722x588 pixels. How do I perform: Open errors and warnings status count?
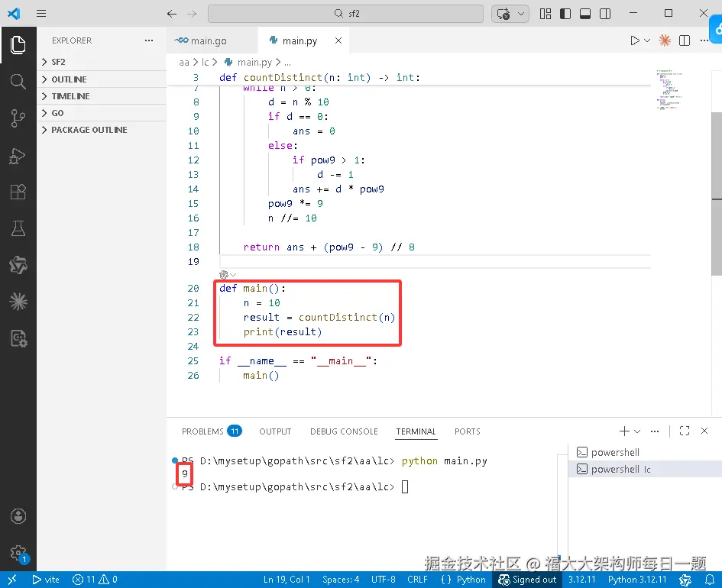95,580
